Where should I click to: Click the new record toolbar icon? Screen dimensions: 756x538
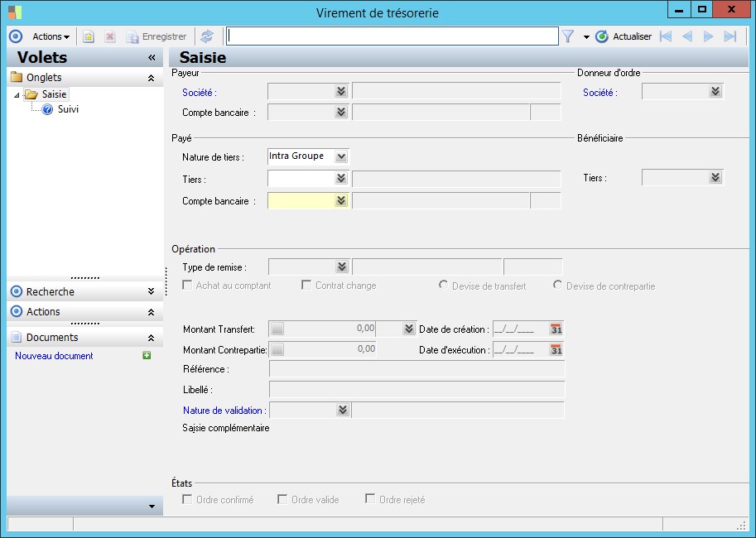click(x=89, y=36)
